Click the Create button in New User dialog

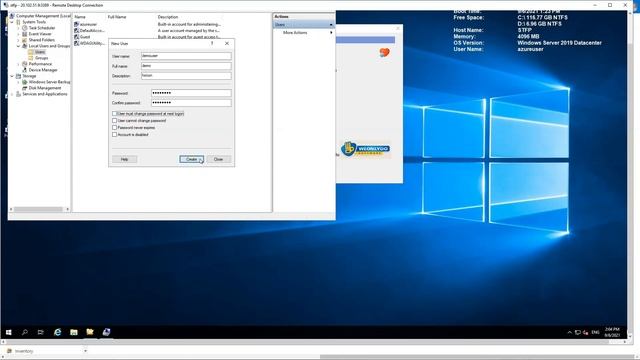point(191,159)
